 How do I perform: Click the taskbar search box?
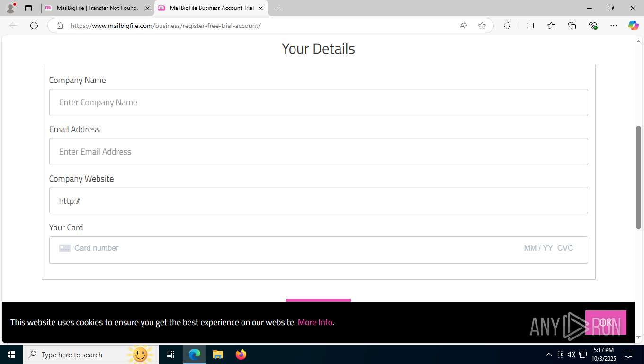(x=91, y=355)
